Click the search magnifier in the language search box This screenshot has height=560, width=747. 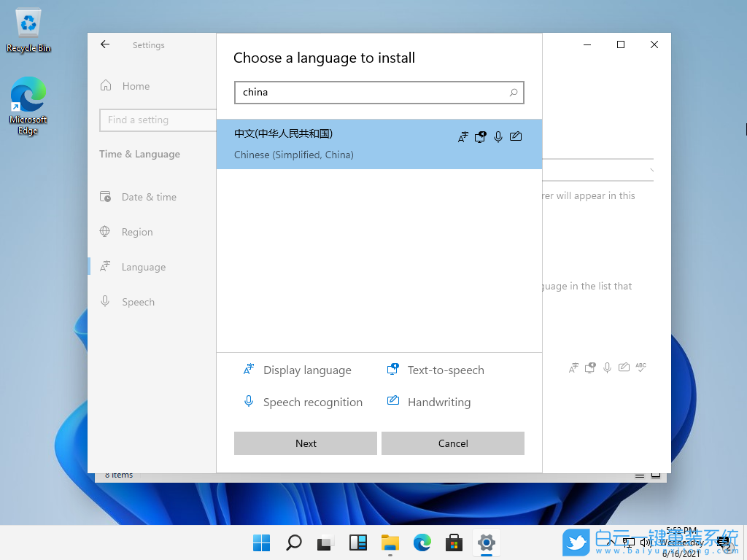pos(513,93)
